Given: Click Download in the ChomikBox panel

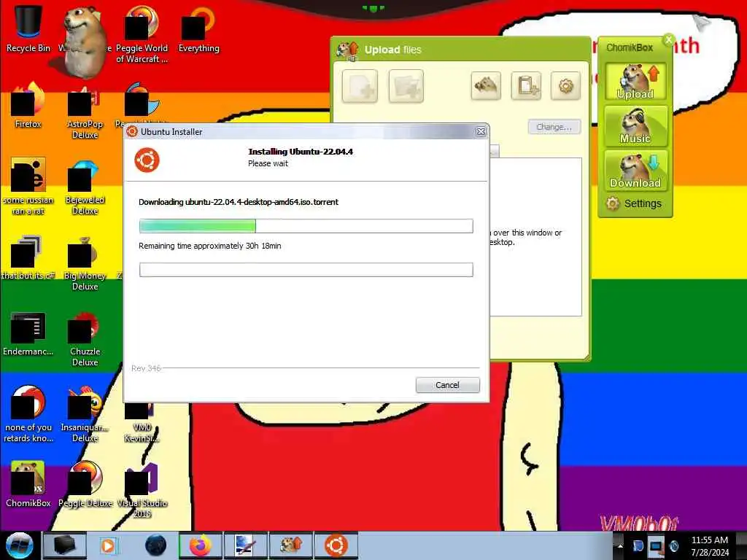Looking at the screenshot, I should tap(635, 171).
